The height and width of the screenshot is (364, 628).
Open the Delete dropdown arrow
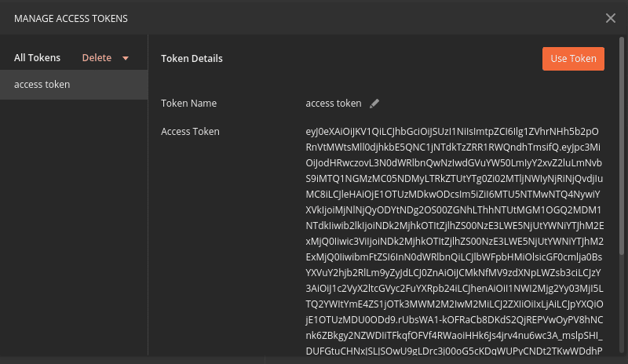[x=126, y=59]
